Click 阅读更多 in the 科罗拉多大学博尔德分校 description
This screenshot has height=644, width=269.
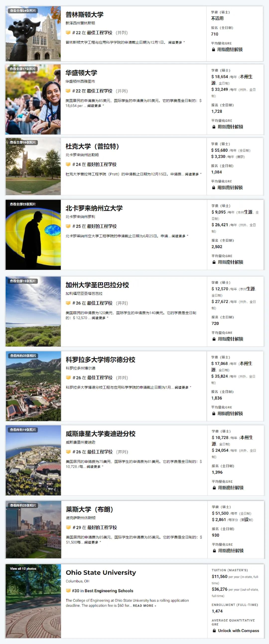(183, 388)
